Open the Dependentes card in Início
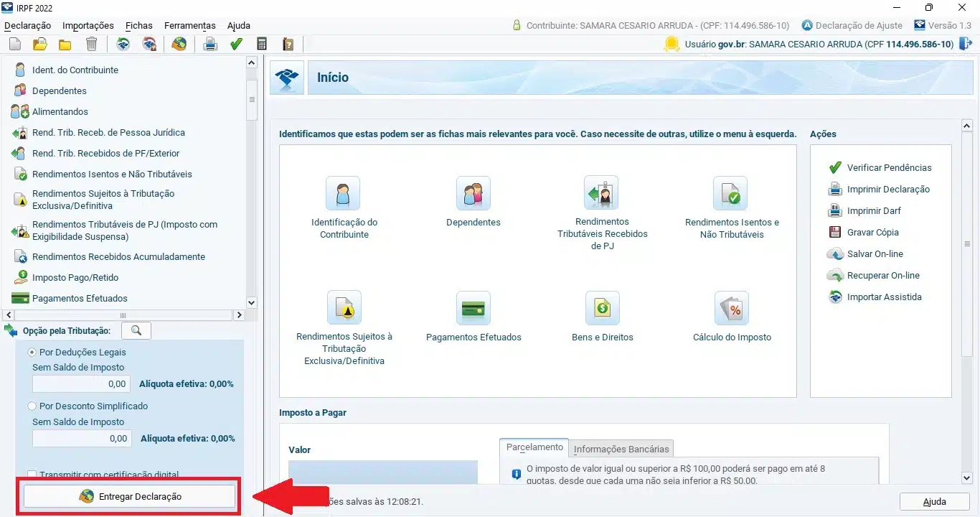Viewport: 980px width, 517px height. click(x=473, y=194)
